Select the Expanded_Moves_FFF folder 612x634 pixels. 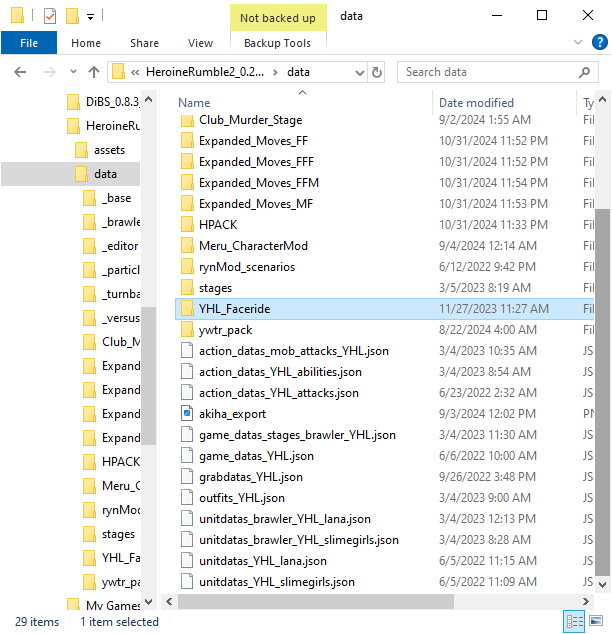(256, 162)
